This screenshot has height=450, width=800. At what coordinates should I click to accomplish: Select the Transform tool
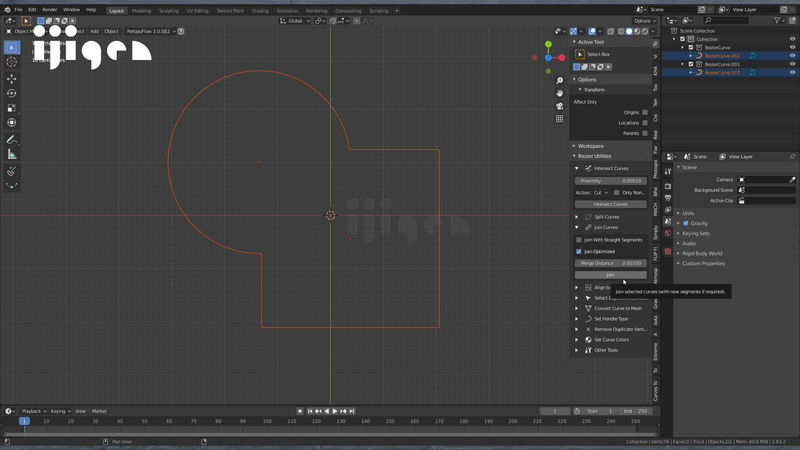tap(12, 122)
